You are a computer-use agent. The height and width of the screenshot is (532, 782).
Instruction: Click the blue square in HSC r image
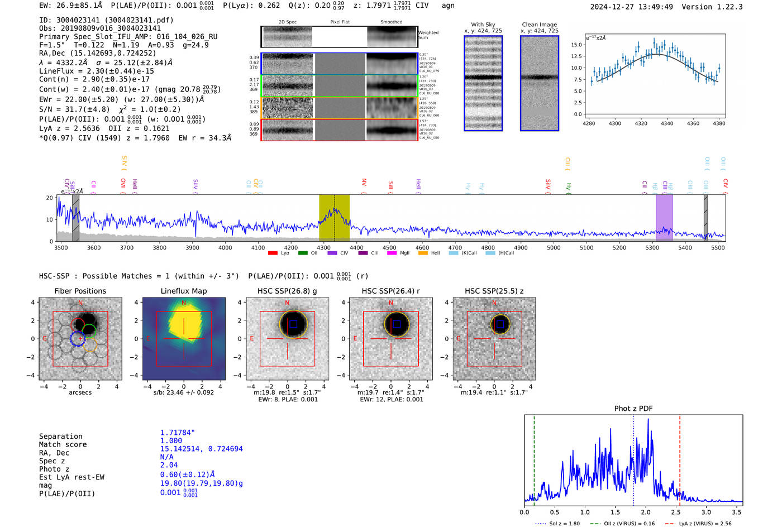[397, 324]
